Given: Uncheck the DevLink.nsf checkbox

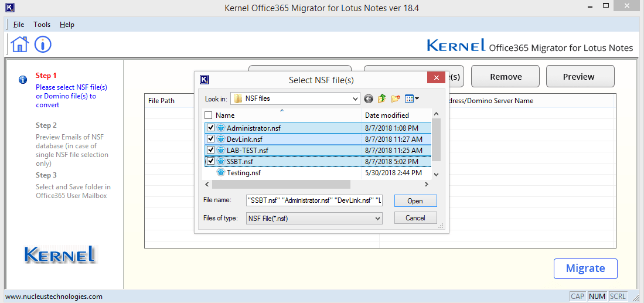Looking at the screenshot, I should pos(211,139).
